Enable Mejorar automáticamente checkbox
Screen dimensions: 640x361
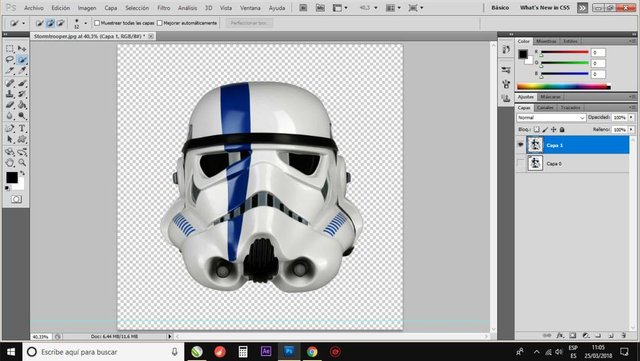coord(160,23)
